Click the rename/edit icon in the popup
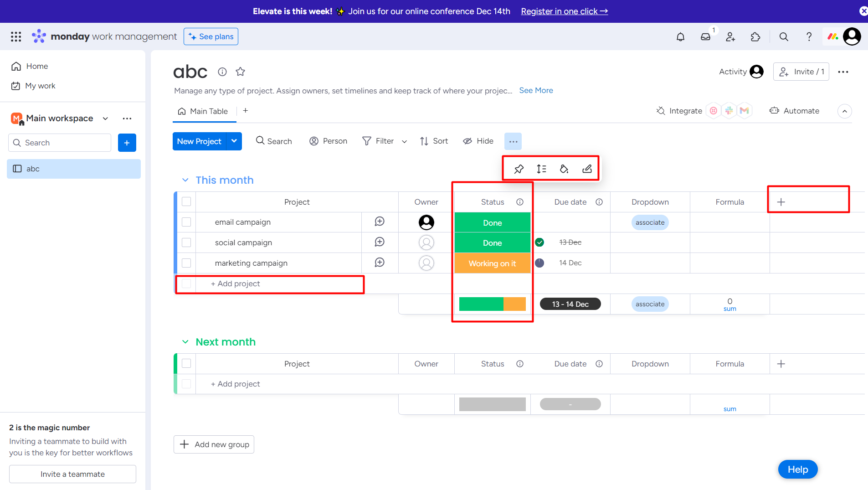868x490 pixels. [587, 169]
